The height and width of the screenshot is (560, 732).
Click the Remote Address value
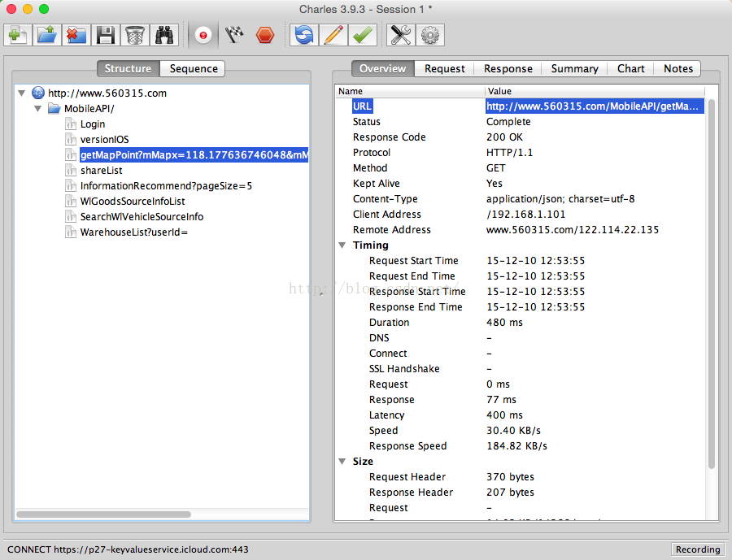pos(573,229)
